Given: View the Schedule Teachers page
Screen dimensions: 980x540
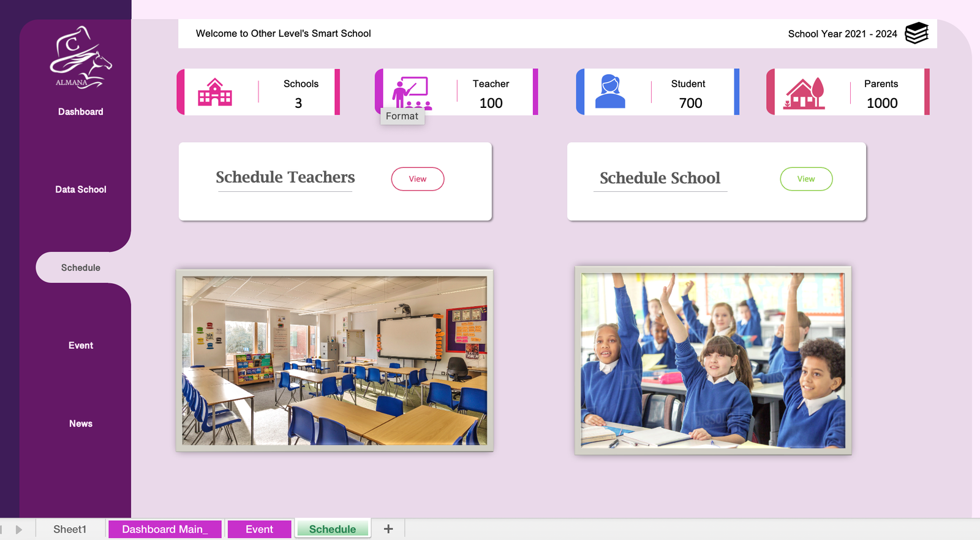Looking at the screenshot, I should [x=418, y=179].
